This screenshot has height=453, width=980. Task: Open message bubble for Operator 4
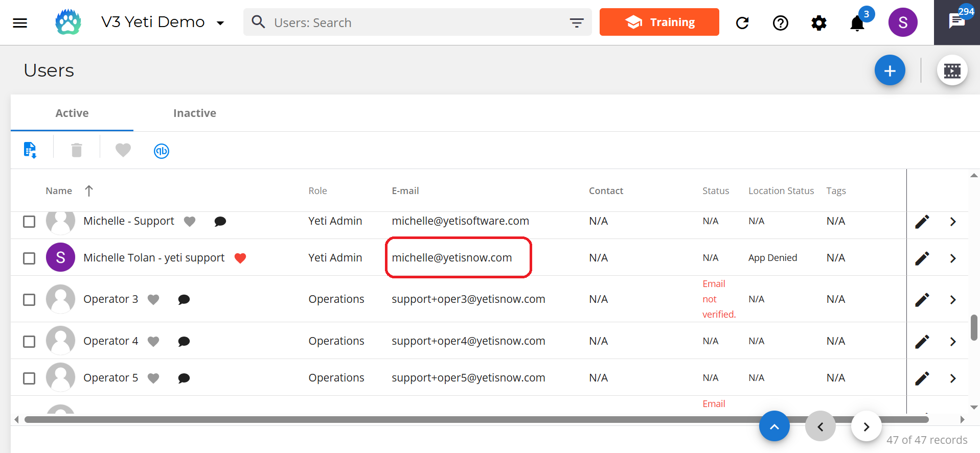tap(184, 341)
